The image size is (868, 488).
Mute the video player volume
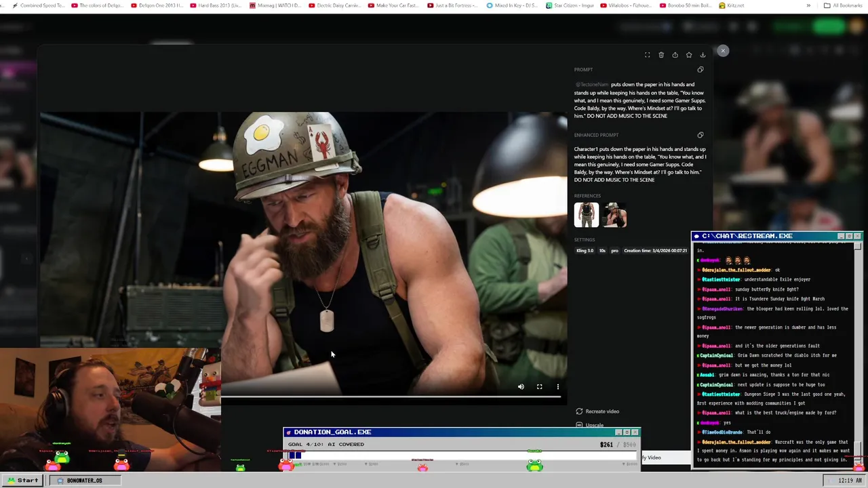(x=521, y=387)
